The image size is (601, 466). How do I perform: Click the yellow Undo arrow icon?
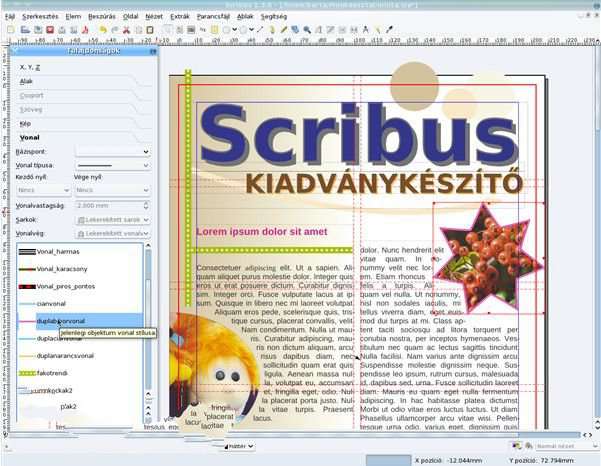103,30
